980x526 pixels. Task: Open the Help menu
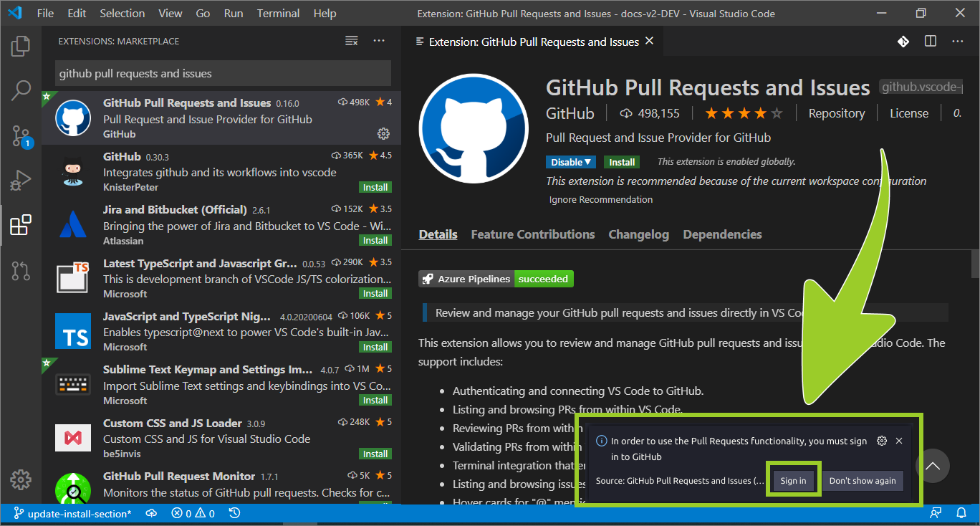pos(325,13)
